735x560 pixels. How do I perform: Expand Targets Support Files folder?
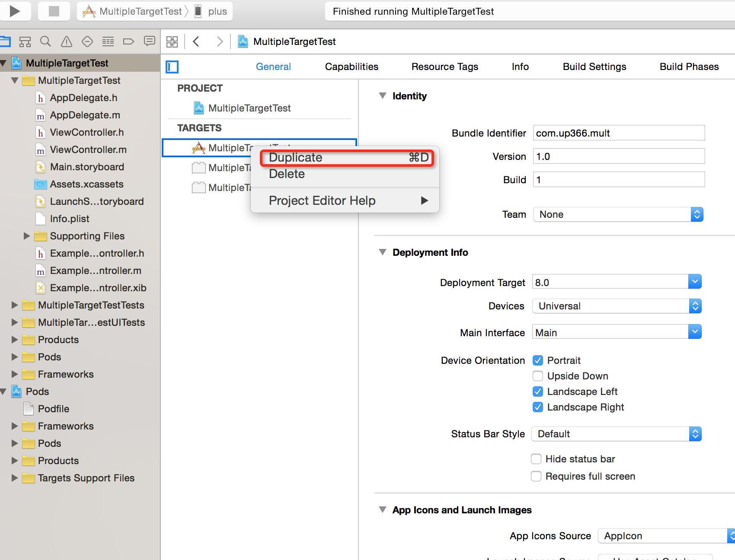tap(15, 478)
